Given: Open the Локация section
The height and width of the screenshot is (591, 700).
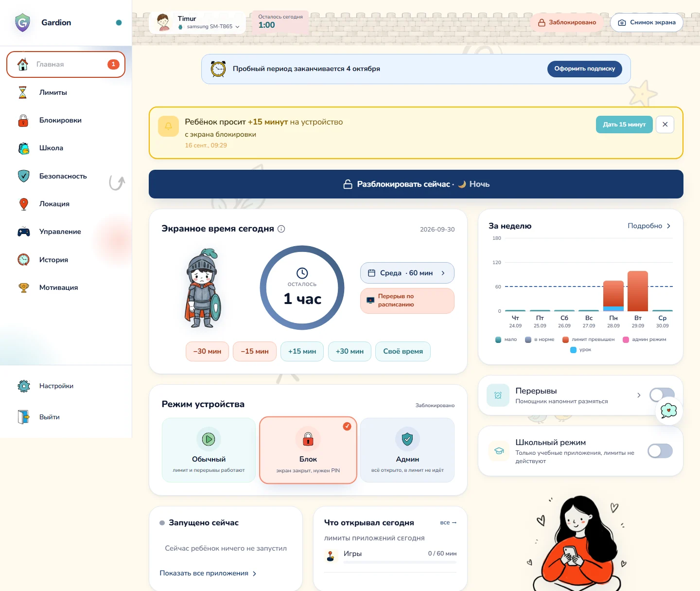Looking at the screenshot, I should coord(66,204).
